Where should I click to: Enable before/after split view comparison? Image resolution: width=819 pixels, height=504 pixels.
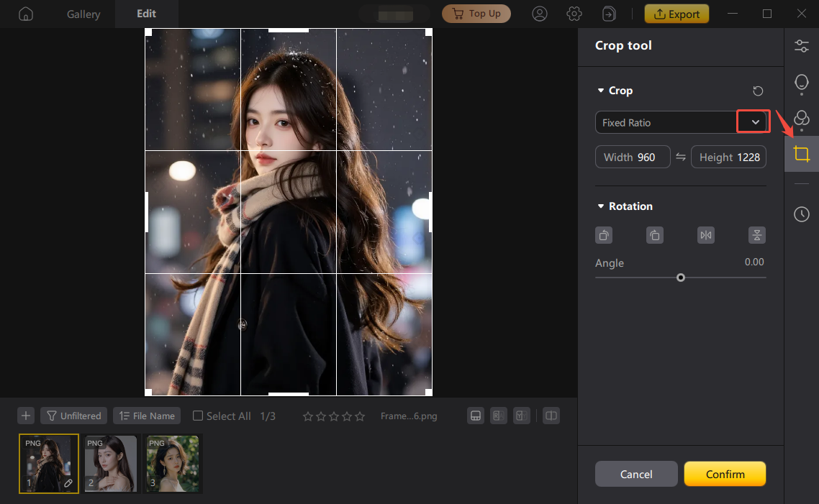[x=551, y=416]
